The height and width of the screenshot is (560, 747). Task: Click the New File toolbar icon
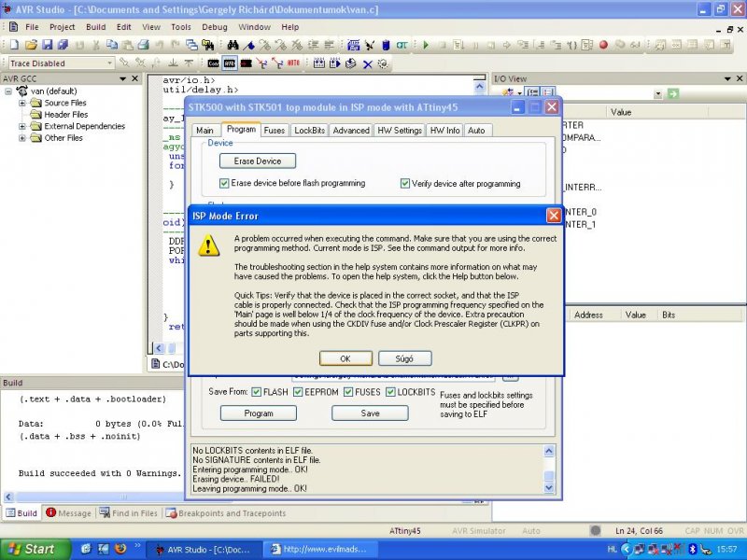click(x=14, y=45)
